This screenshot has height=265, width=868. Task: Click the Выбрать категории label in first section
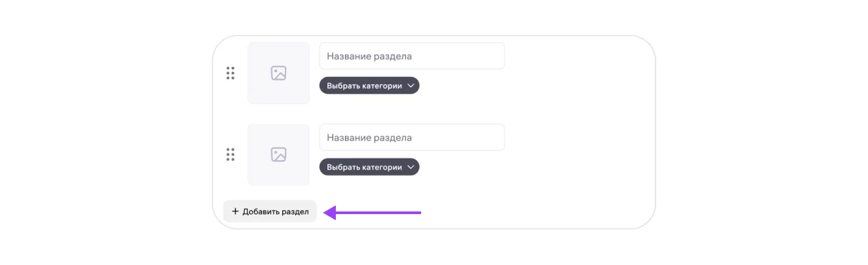pyautogui.click(x=364, y=86)
